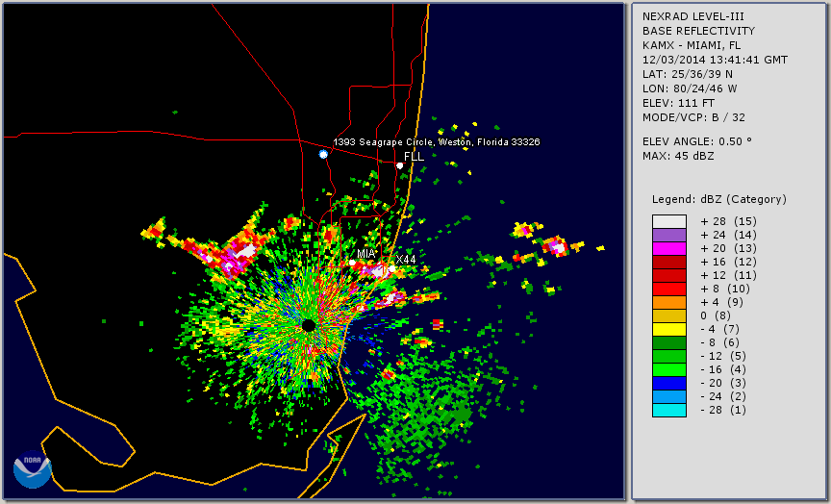The image size is (831, 504).
Task: Select the +12 (11) red legend swatch
Action: pos(669,276)
